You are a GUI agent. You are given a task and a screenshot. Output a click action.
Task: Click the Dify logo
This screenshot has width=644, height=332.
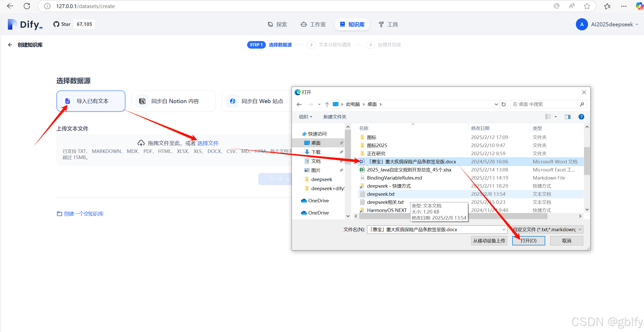click(25, 24)
